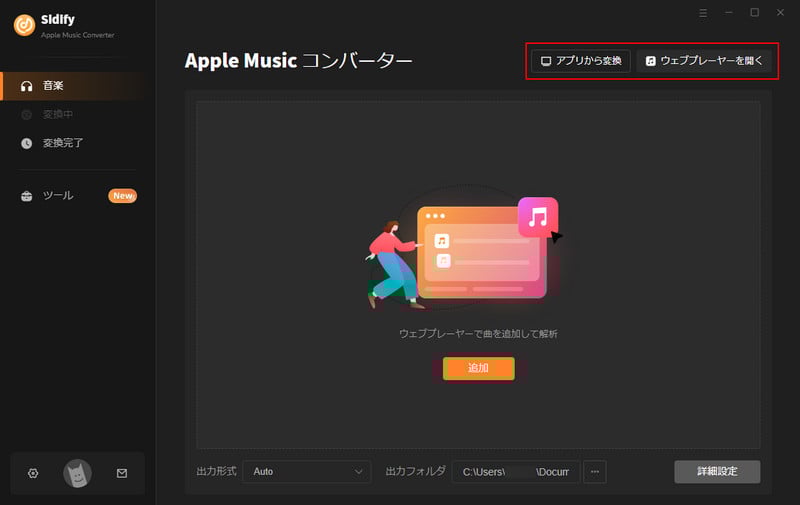Click the headphones icon for 音楽
This screenshot has height=505, width=800.
[27, 86]
